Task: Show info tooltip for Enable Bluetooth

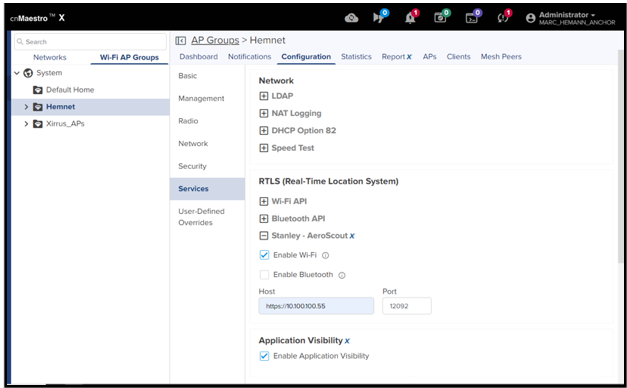Action: coord(342,275)
